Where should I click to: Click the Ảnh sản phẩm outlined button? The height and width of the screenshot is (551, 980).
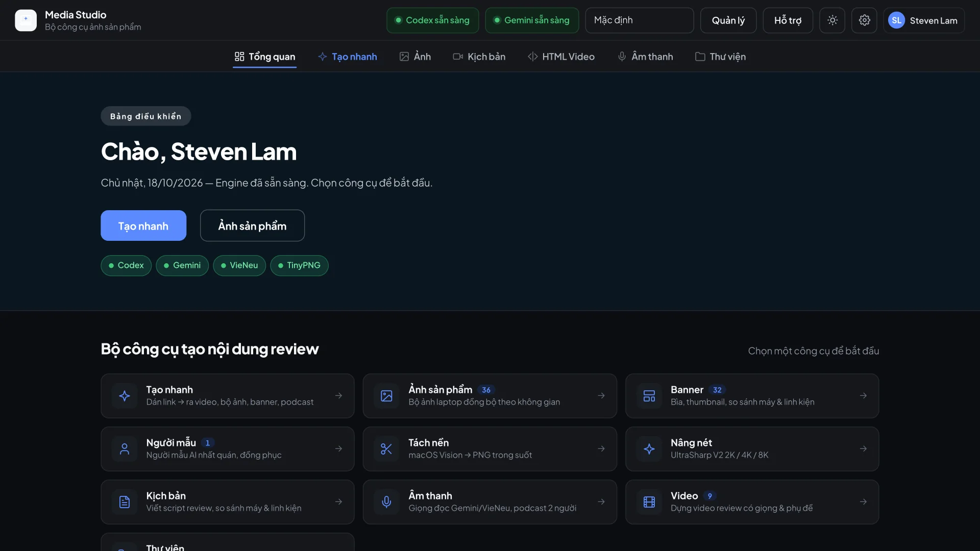point(252,226)
